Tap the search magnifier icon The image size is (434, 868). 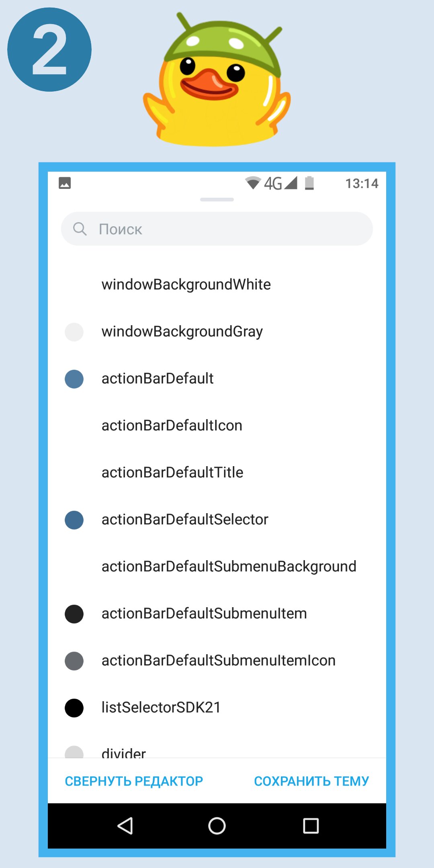point(80,229)
